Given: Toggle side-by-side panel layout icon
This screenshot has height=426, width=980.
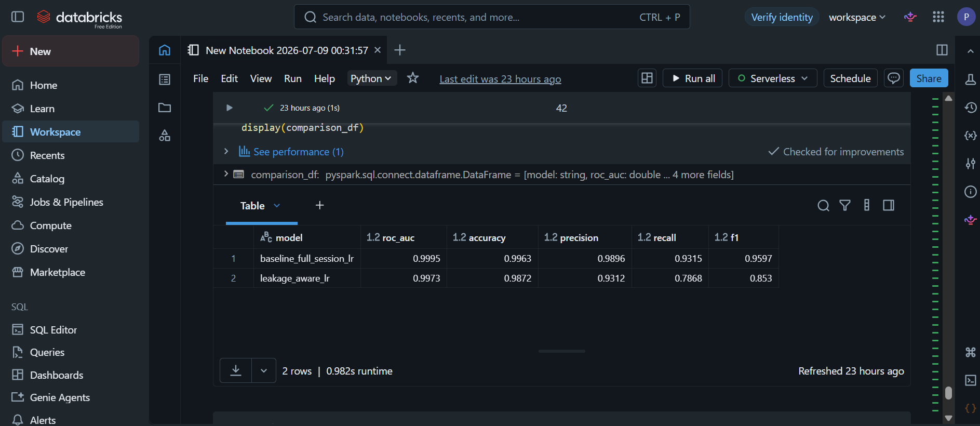Looking at the screenshot, I should tap(942, 50).
